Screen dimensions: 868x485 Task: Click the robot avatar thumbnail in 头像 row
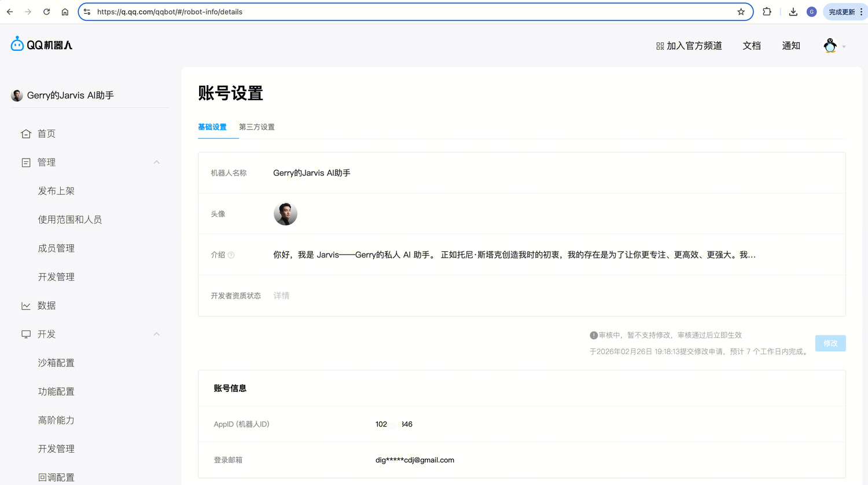coord(285,214)
